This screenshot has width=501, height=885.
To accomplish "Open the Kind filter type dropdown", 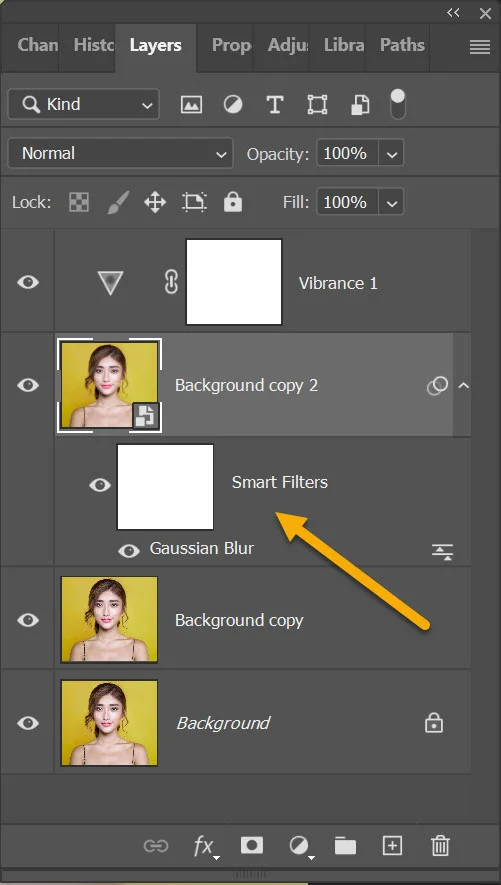I will (x=84, y=104).
